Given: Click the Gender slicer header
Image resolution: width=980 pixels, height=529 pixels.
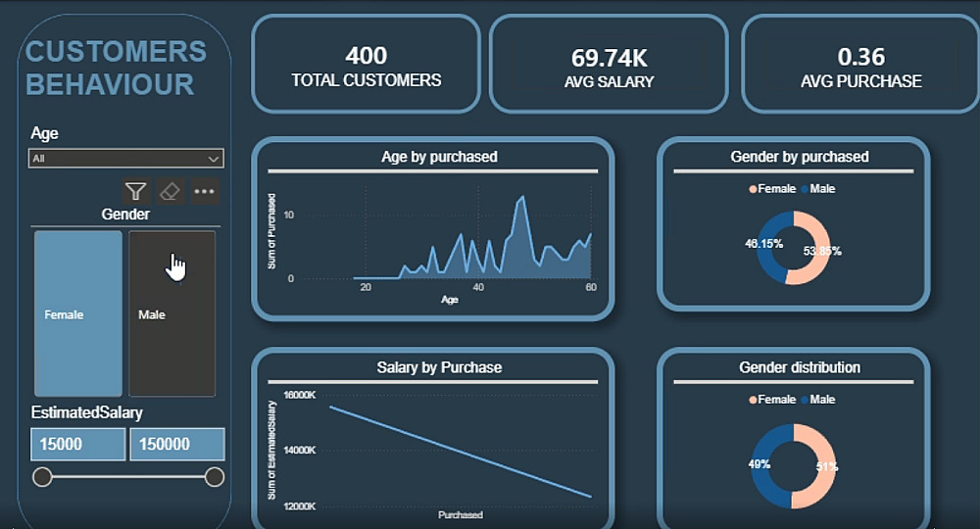Looking at the screenshot, I should point(125,215).
